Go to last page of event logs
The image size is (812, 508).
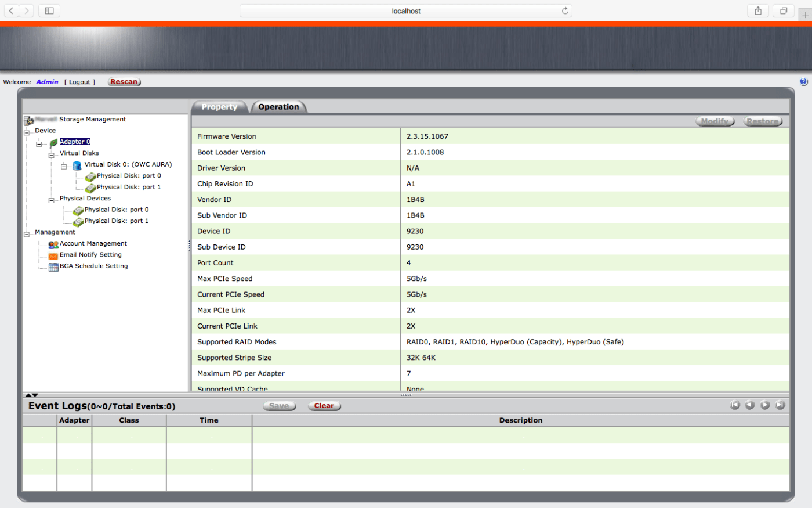(x=780, y=405)
